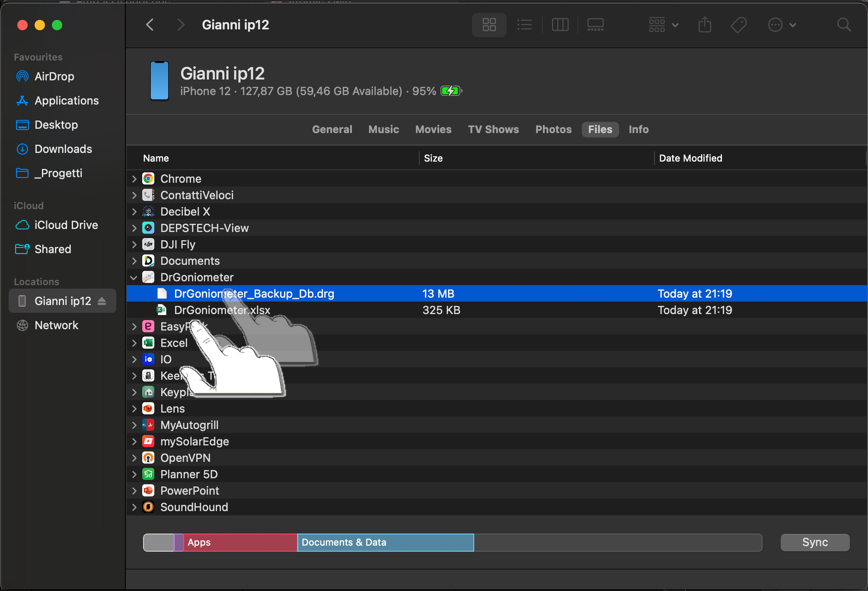Go back with the left arrow

(150, 25)
